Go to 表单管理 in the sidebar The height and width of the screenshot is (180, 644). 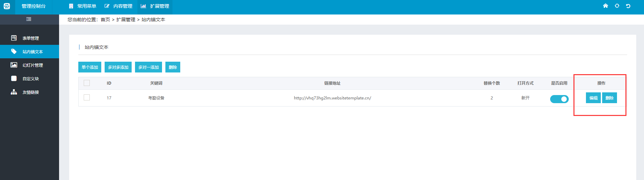[29, 38]
